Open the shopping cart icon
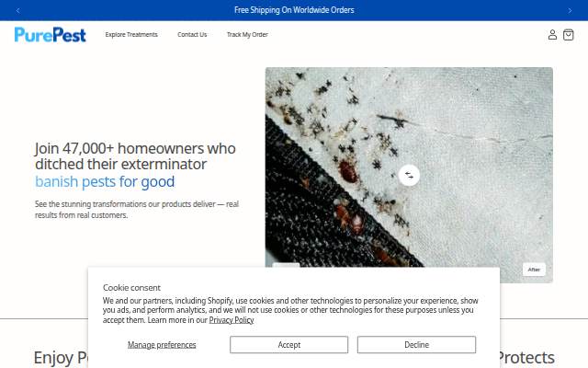 568,35
